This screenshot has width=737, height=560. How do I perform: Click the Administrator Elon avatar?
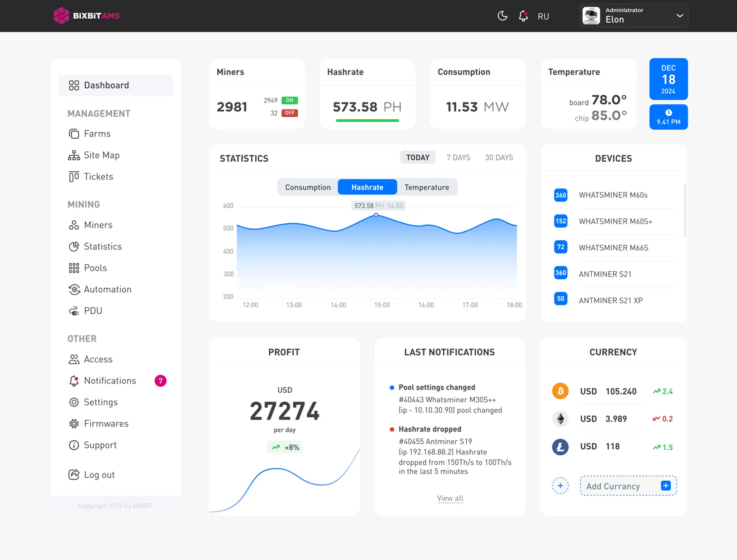pyautogui.click(x=591, y=16)
